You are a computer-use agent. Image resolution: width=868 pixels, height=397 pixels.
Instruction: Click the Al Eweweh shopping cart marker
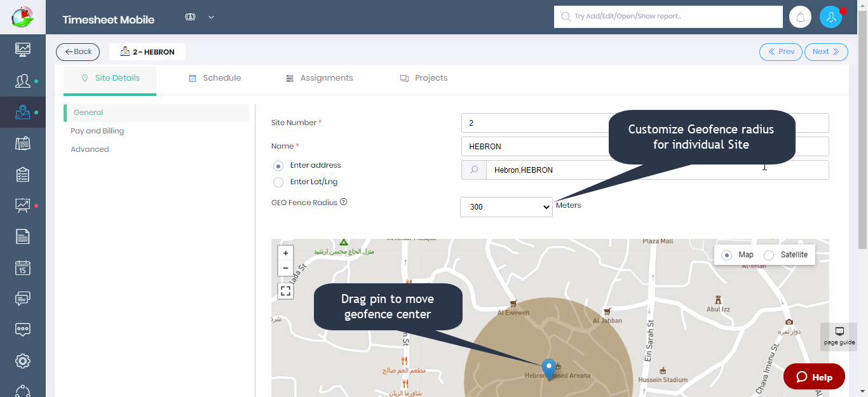[513, 304]
